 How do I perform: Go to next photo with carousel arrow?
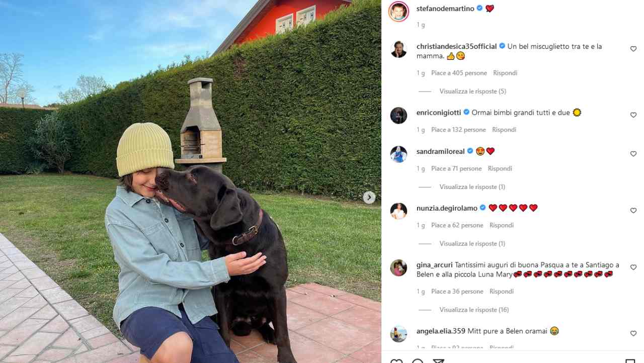(x=369, y=198)
